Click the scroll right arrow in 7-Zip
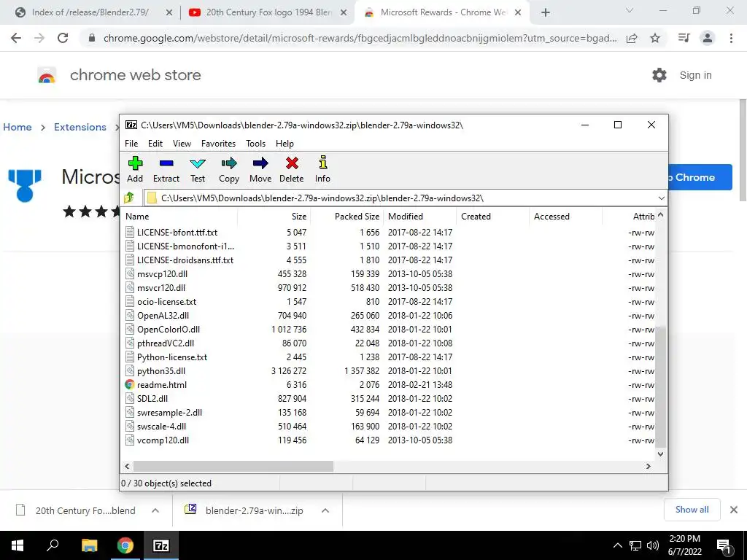 649,466
